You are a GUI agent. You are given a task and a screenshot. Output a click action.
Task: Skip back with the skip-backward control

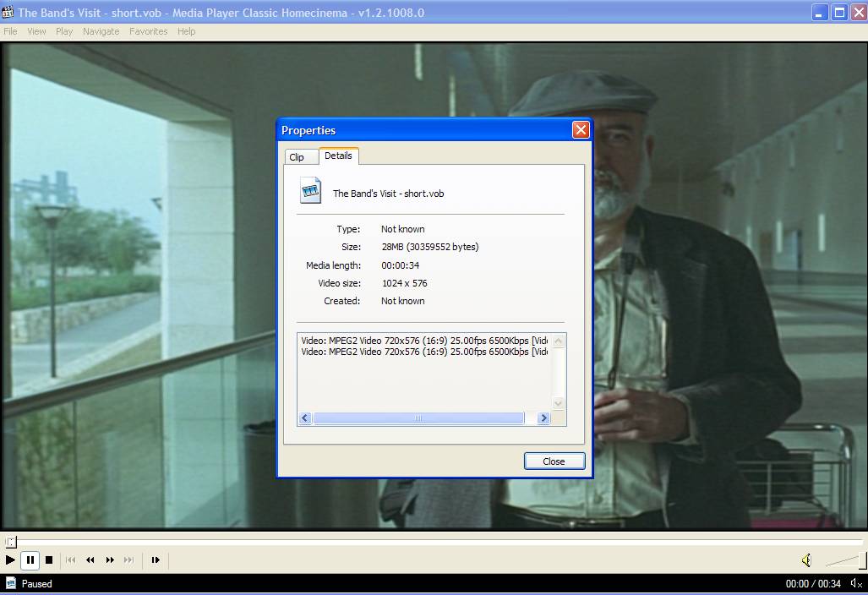(70, 560)
